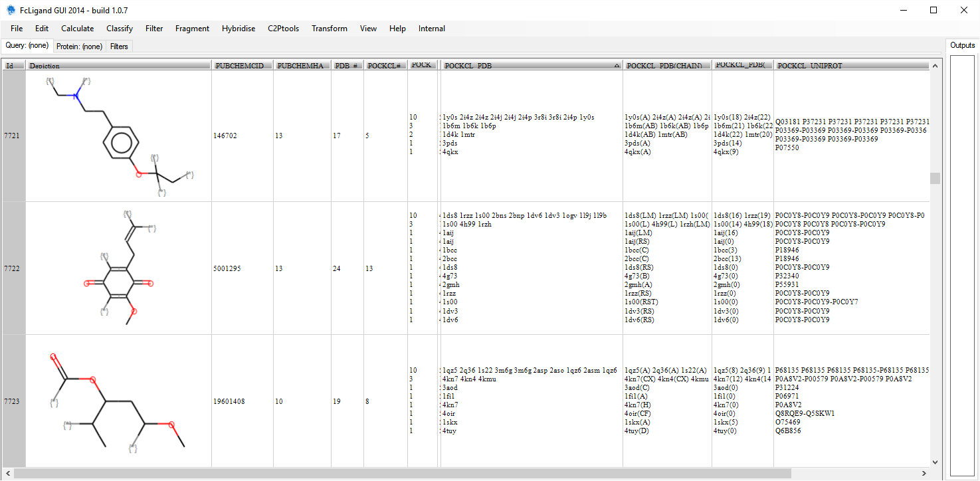Switch to the Filters tab
Image resolution: width=980 pixels, height=481 pixels.
(120, 47)
